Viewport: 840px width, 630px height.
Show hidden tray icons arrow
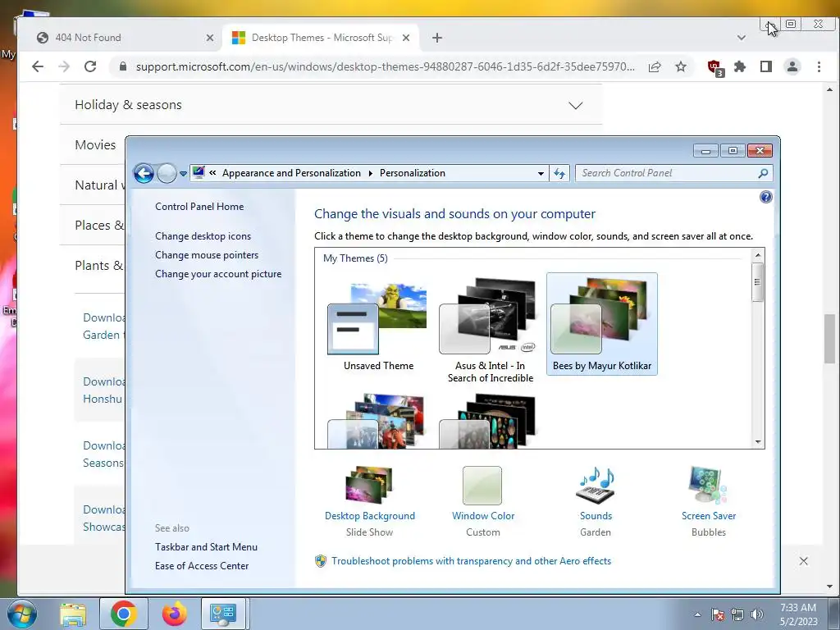click(x=697, y=614)
